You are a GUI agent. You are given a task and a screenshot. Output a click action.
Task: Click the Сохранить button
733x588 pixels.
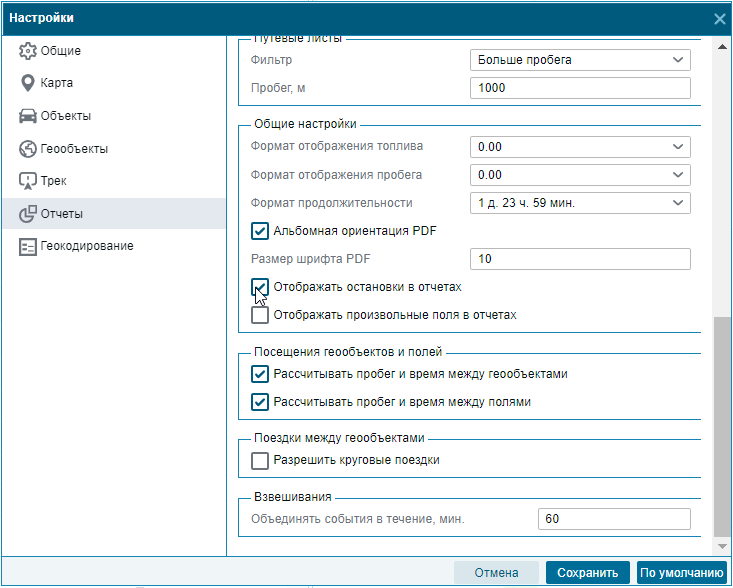tap(588, 573)
